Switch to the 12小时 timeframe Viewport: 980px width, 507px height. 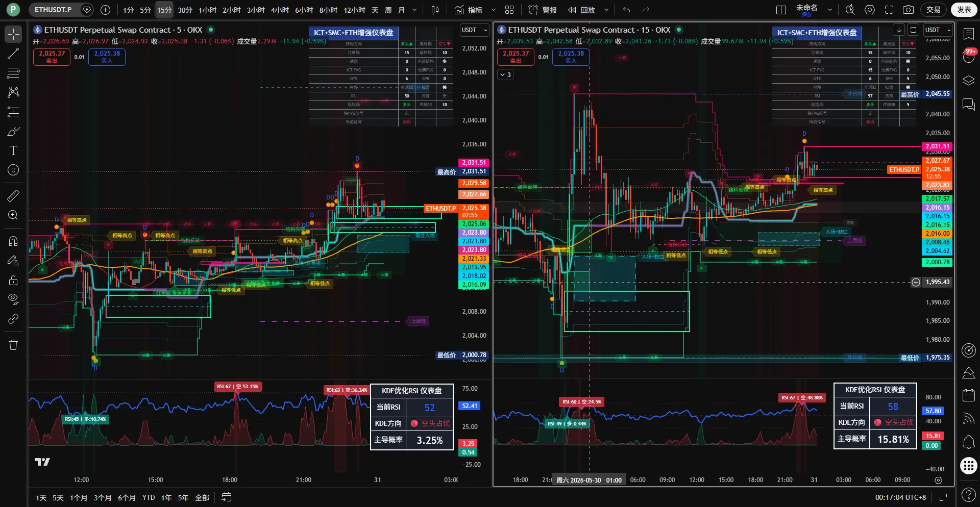[354, 10]
